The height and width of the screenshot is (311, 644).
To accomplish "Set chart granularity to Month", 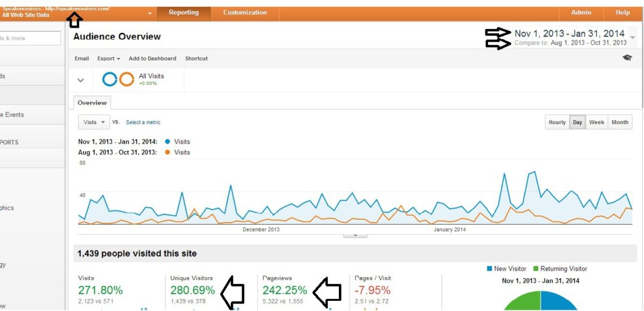I will pos(619,122).
